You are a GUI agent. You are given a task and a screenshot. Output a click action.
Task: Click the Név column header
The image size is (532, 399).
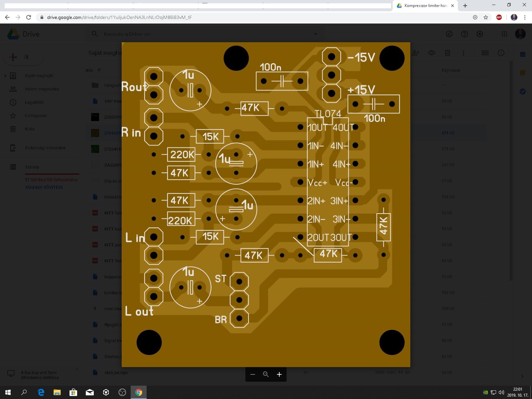[x=89, y=70]
